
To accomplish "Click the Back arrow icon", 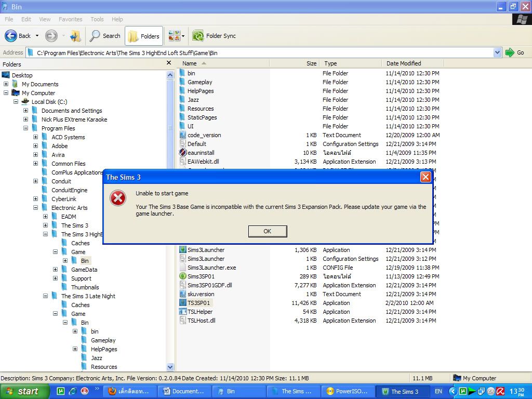I will [10, 36].
